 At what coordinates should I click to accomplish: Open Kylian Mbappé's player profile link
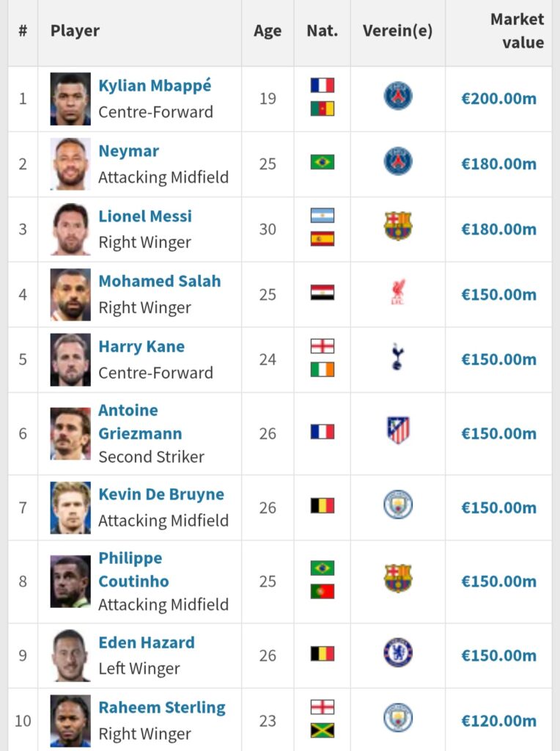point(155,86)
